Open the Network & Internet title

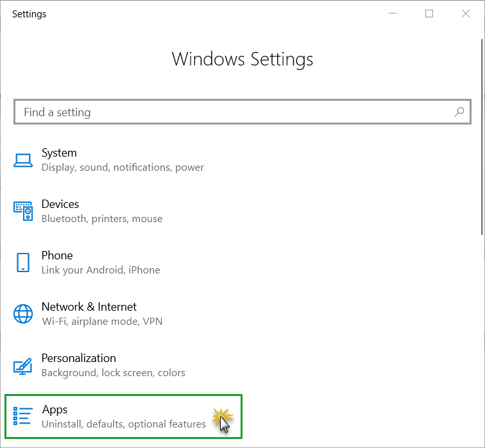(x=89, y=307)
